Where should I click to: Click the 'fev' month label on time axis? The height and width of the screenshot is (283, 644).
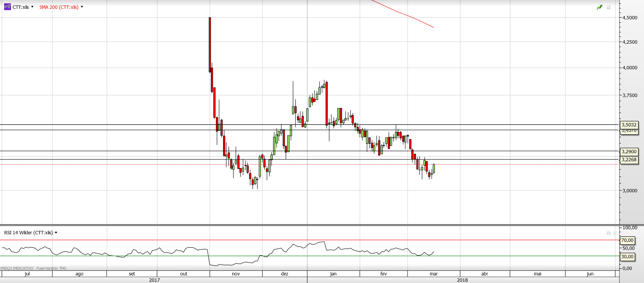coord(384,274)
